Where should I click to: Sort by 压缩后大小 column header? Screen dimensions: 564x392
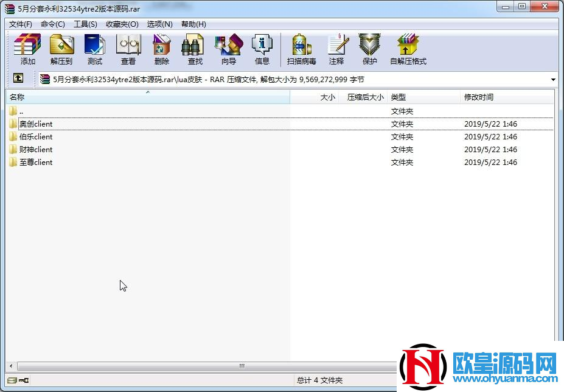(x=363, y=97)
